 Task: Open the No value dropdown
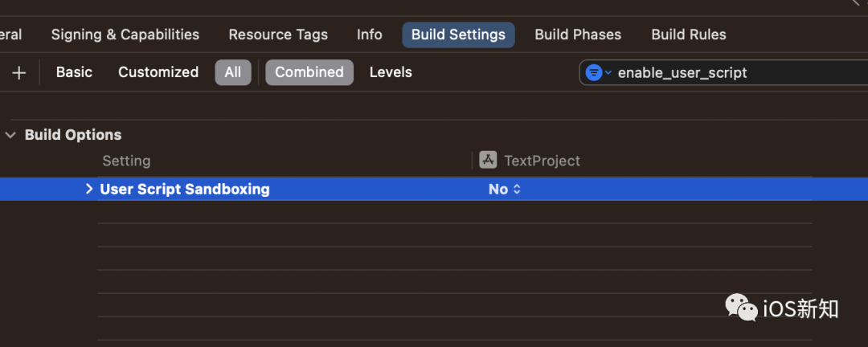[x=505, y=189]
